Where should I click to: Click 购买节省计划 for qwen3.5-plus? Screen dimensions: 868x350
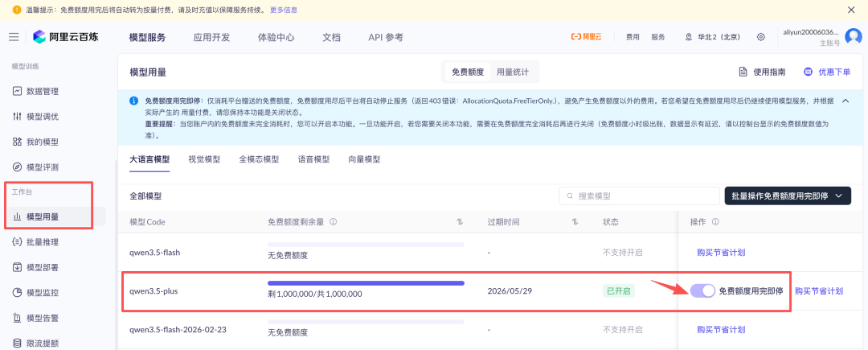tap(819, 290)
